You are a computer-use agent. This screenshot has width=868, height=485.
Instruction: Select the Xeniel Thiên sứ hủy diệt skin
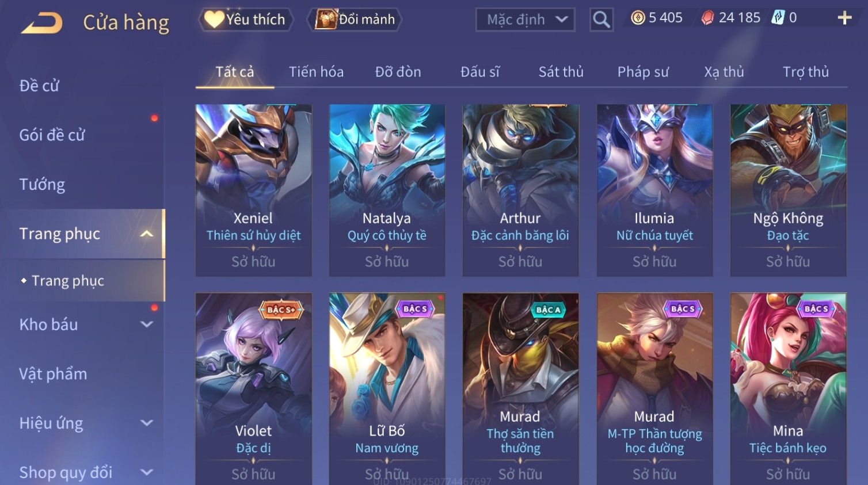tap(254, 190)
